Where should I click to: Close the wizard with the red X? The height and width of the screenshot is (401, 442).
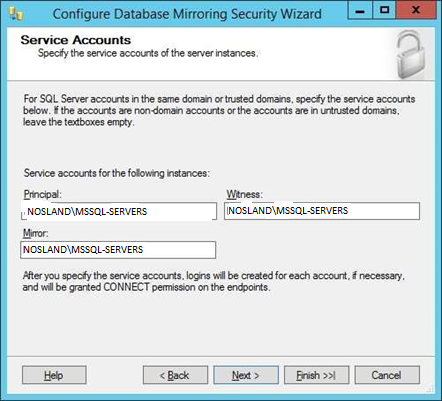(x=416, y=11)
